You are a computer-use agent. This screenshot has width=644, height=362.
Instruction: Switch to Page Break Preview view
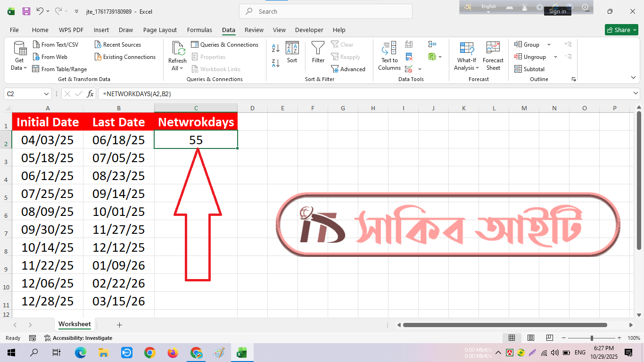pos(549,338)
